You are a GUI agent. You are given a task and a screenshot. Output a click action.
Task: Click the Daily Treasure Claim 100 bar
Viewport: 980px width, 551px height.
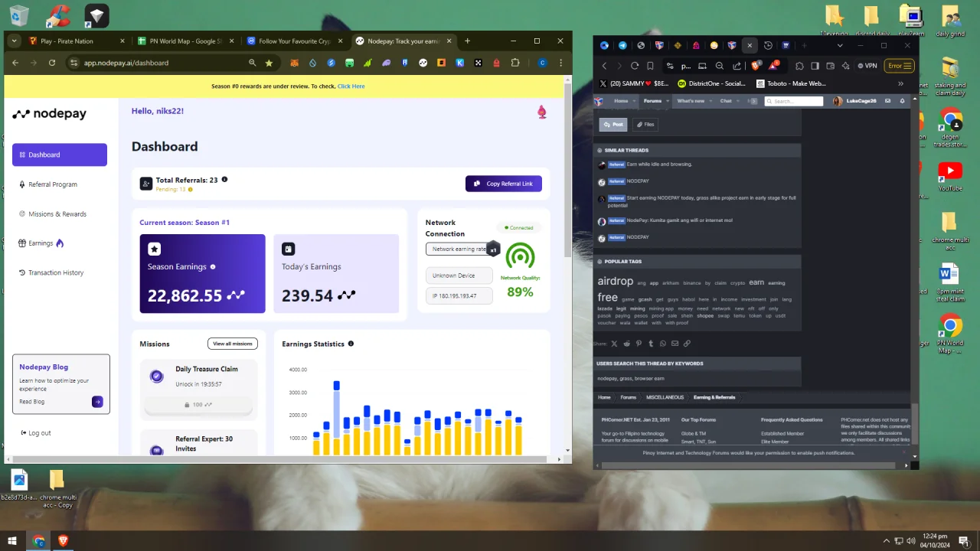(x=198, y=405)
